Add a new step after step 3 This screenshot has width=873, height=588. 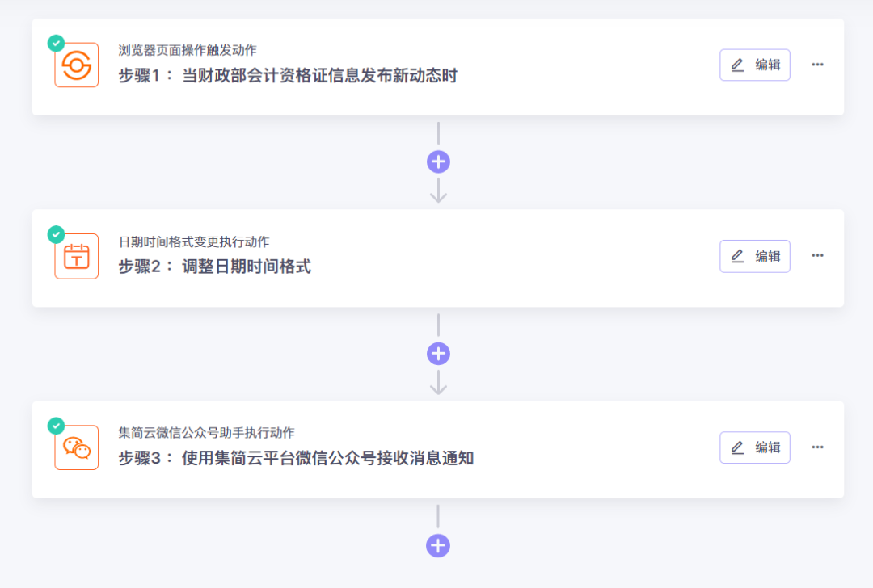coord(438,545)
